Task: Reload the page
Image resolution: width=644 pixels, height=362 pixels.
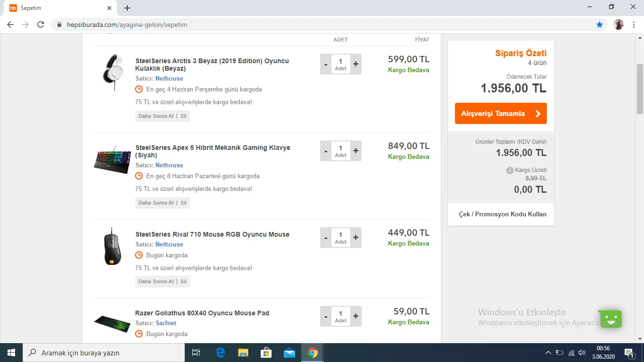Action: 41,25
